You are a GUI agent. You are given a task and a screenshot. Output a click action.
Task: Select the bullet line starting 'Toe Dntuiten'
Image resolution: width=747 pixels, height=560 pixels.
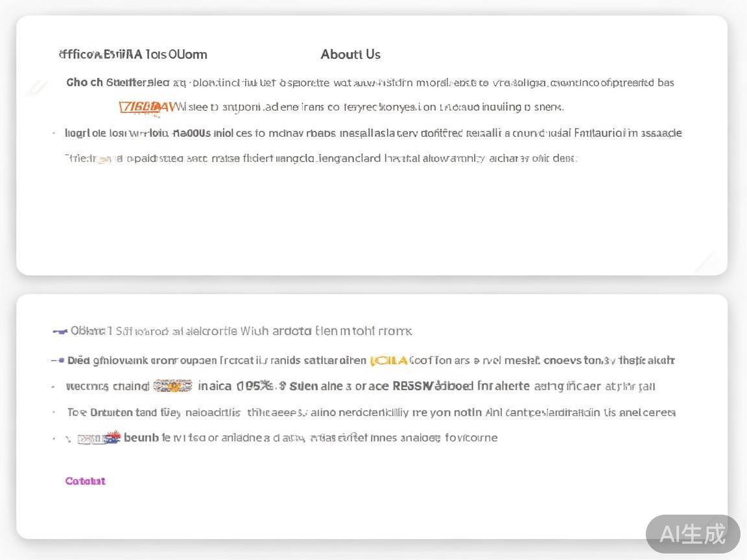(x=371, y=412)
